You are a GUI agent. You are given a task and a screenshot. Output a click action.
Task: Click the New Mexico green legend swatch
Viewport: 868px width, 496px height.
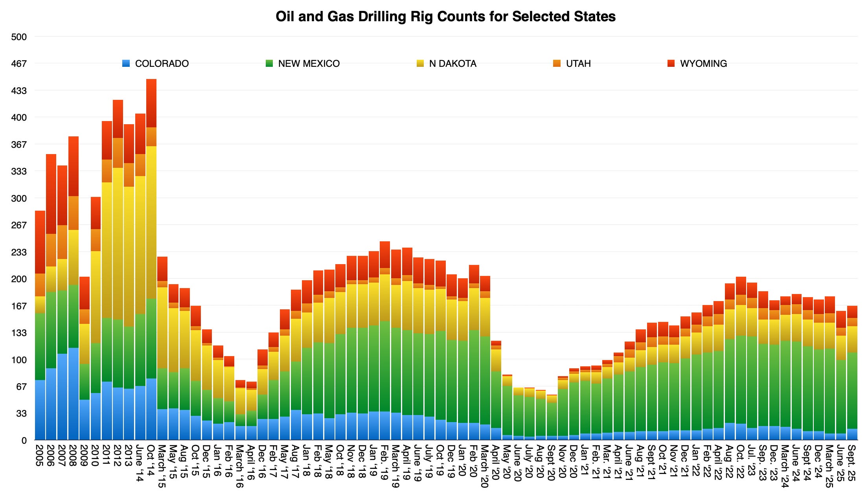pyautogui.click(x=269, y=63)
